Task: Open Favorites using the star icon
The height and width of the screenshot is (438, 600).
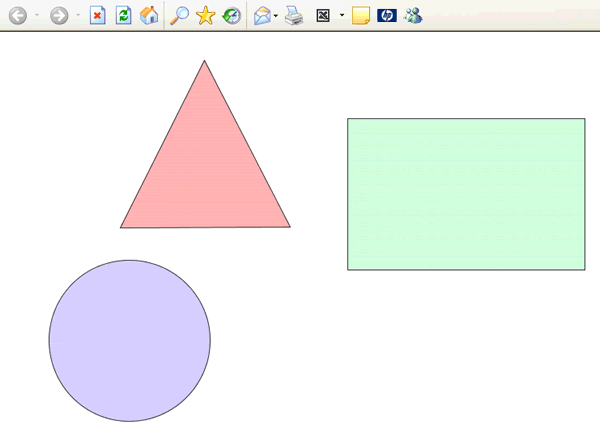Action: (x=205, y=15)
